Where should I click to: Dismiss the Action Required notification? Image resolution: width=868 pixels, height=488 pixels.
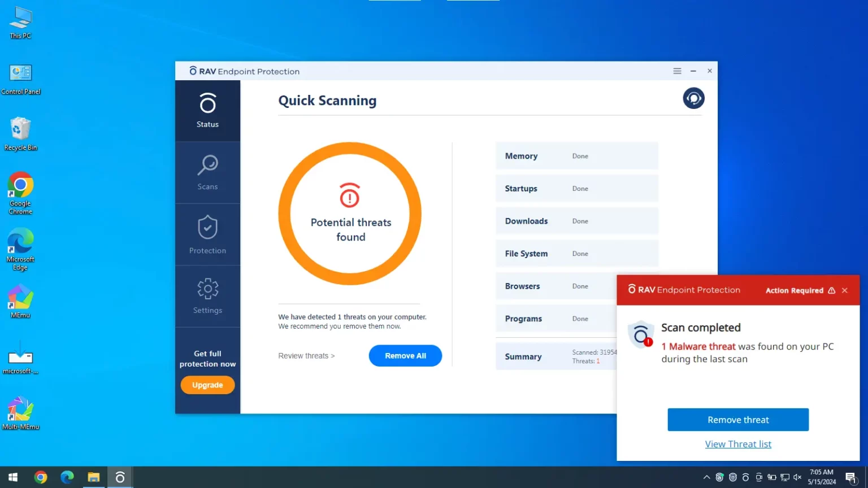pyautogui.click(x=845, y=290)
